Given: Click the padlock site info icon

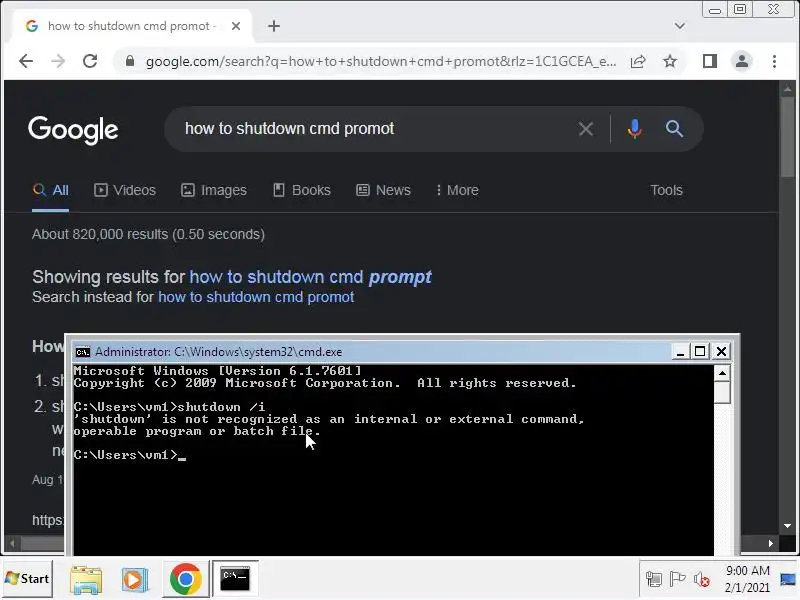Looking at the screenshot, I should 130,62.
